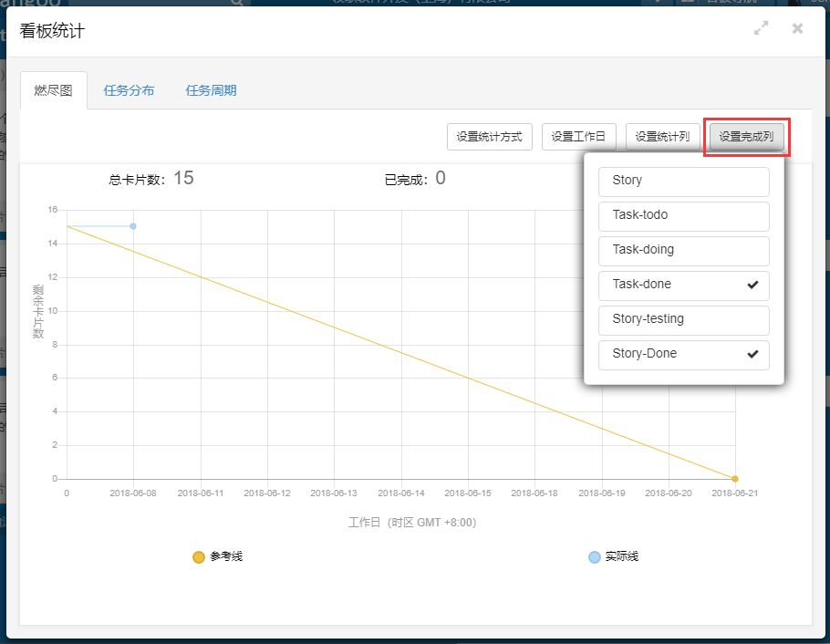Viewport: 830px width, 644px height.
Task: Click the expand fullscreen arrows icon
Action: click(761, 29)
